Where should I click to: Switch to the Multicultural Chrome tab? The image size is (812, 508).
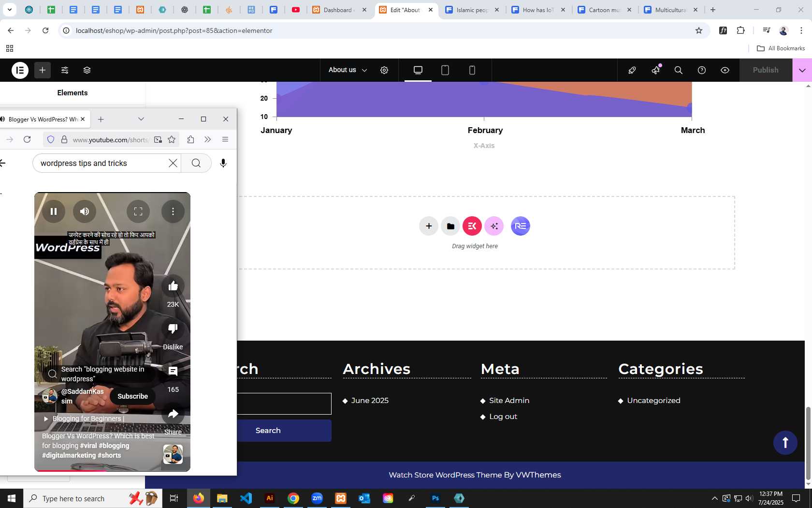click(671, 10)
